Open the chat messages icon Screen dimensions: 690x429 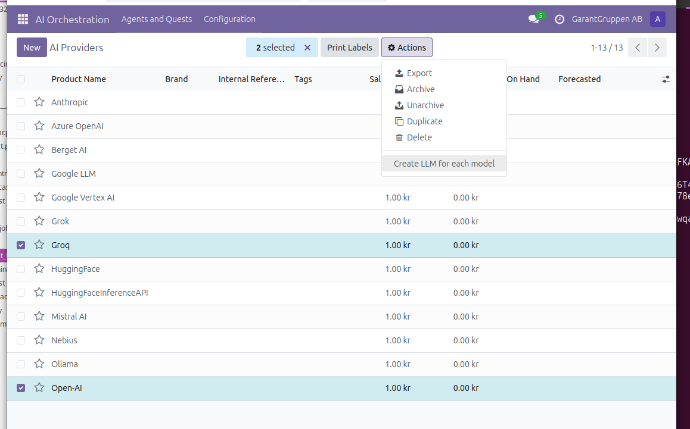click(x=535, y=19)
